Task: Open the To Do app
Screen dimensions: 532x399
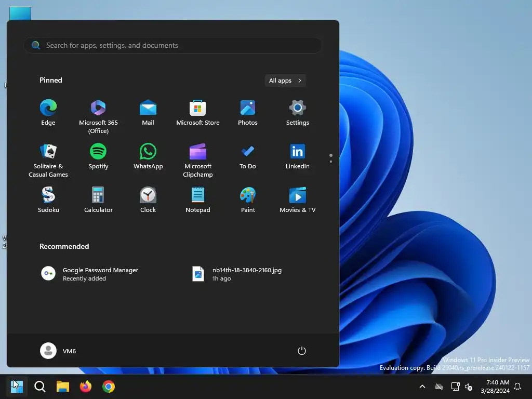Action: [248, 157]
